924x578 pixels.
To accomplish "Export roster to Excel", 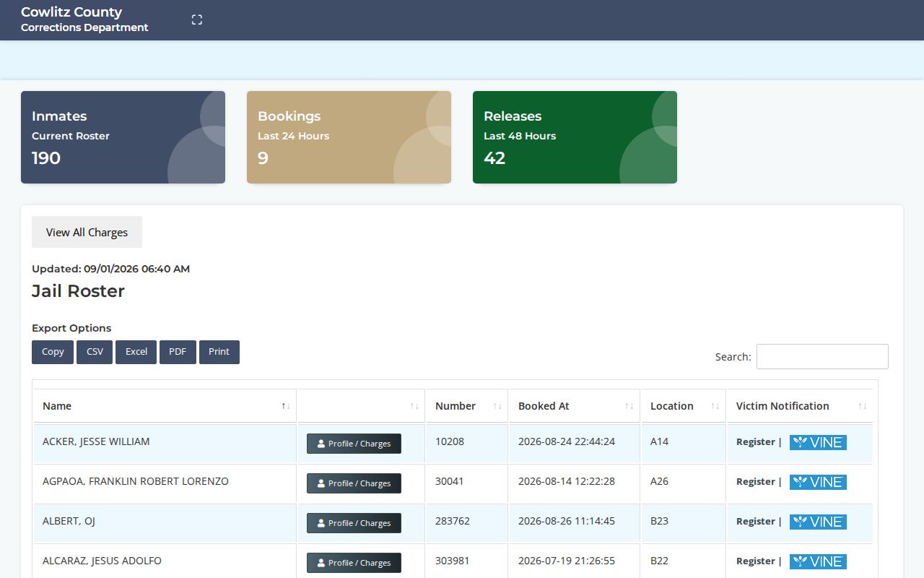I will pyautogui.click(x=136, y=352).
